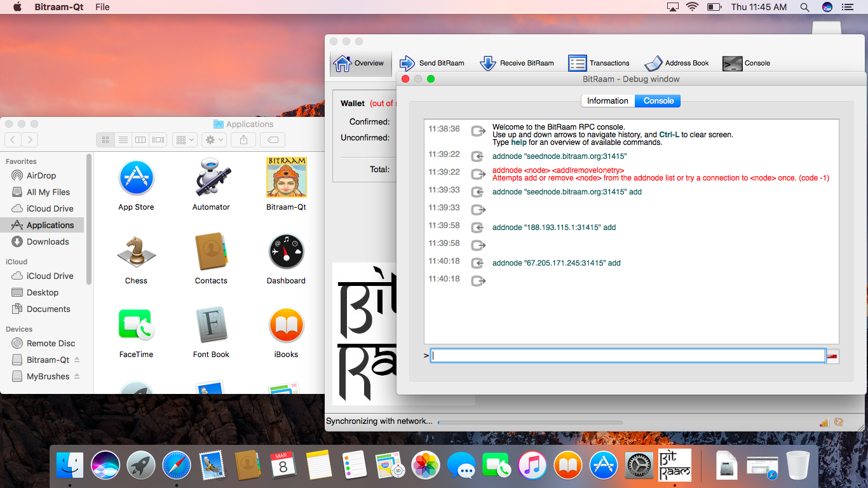Focus the console command input field
868x488 pixels.
tap(627, 356)
